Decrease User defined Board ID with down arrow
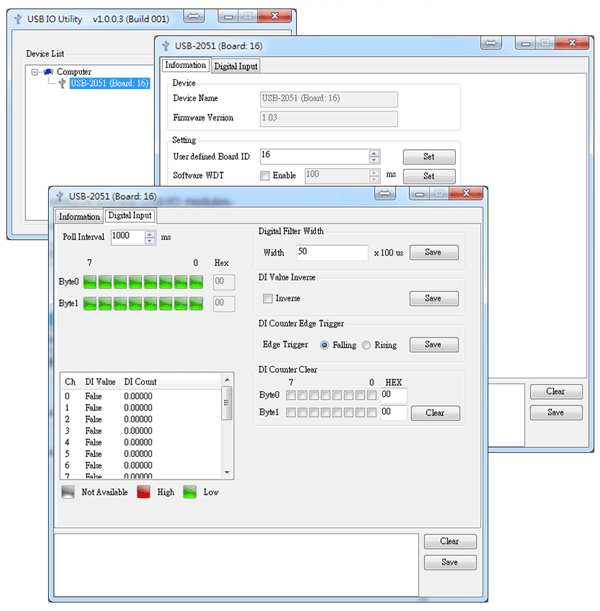The height and width of the screenshot is (611, 600). click(374, 160)
